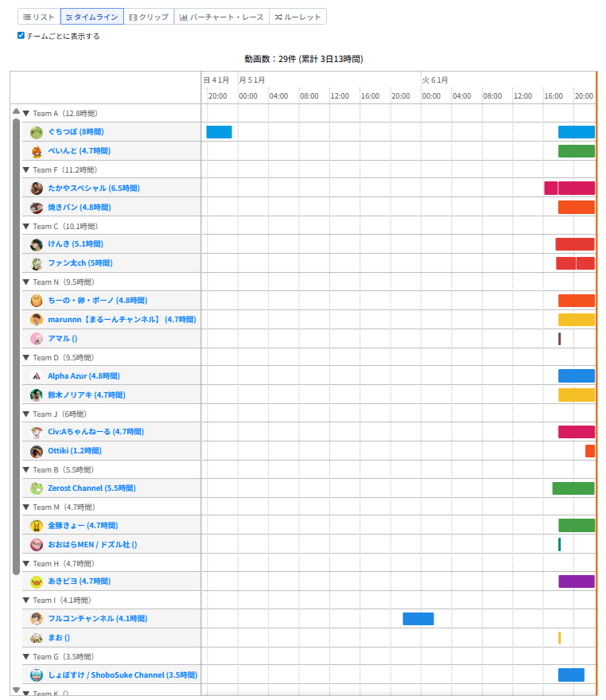Image resolution: width=606 pixels, height=700 pixels.
Task: Click おおはらMEN avatar icon
Action: pos(37,545)
